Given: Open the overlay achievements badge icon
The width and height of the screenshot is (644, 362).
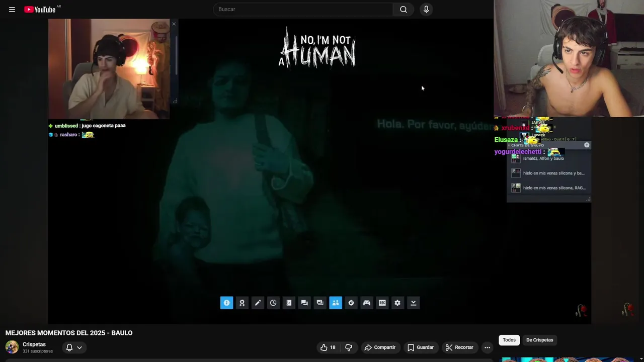Looking at the screenshot, I should coord(242,303).
